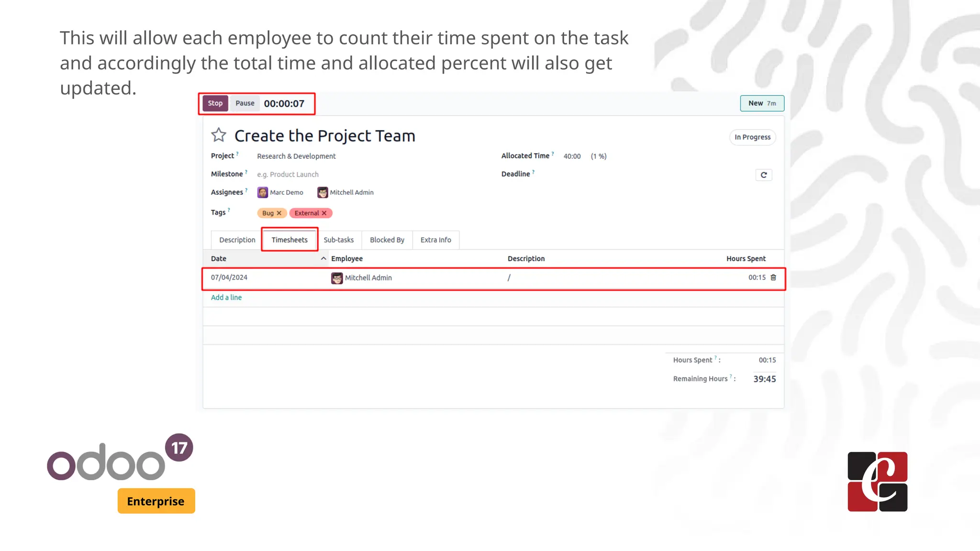Star the Create the Project Team task
The image size is (980, 551).
coord(219,135)
